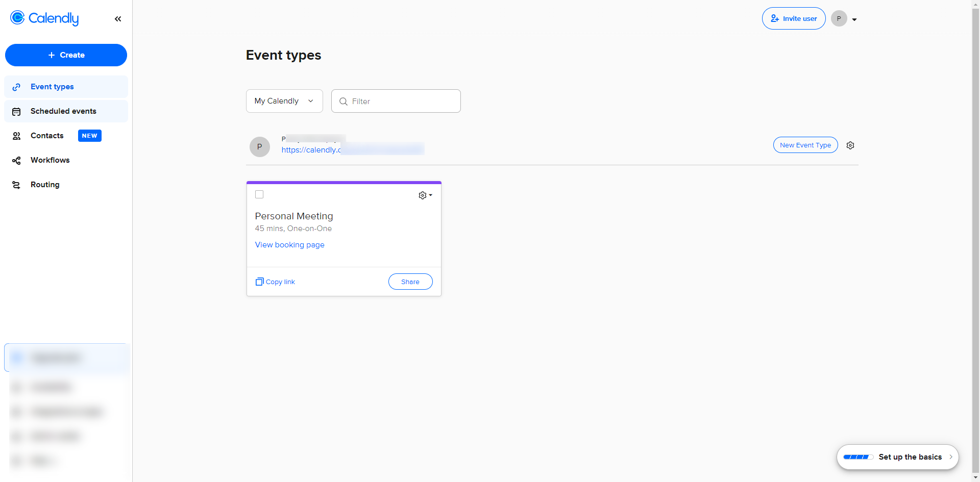Focus the Filter search field

click(396, 101)
